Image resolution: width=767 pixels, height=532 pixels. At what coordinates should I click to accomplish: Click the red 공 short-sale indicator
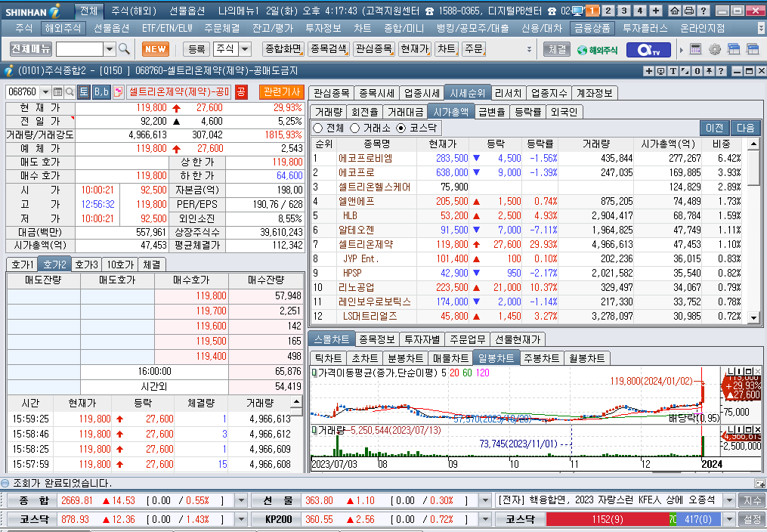(241, 92)
